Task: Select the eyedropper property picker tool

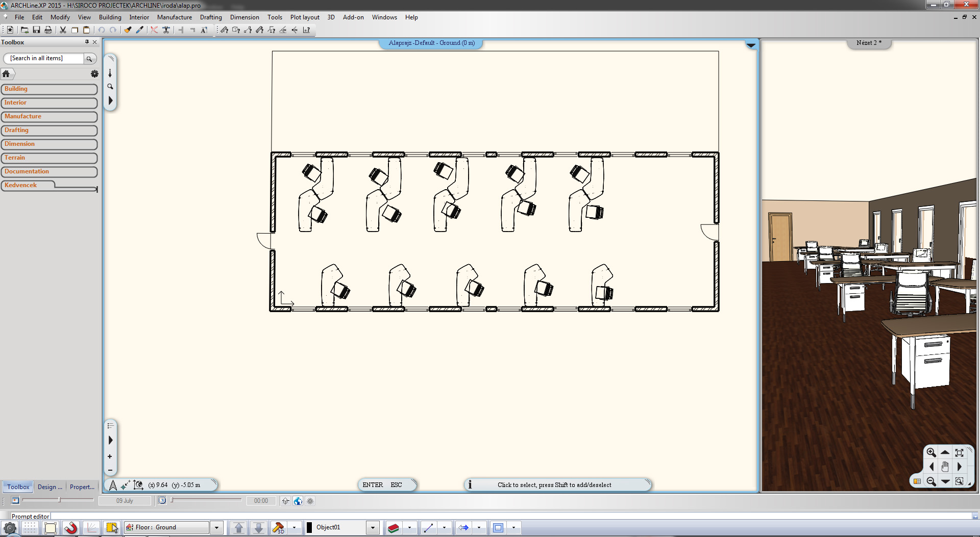Action: (x=139, y=30)
